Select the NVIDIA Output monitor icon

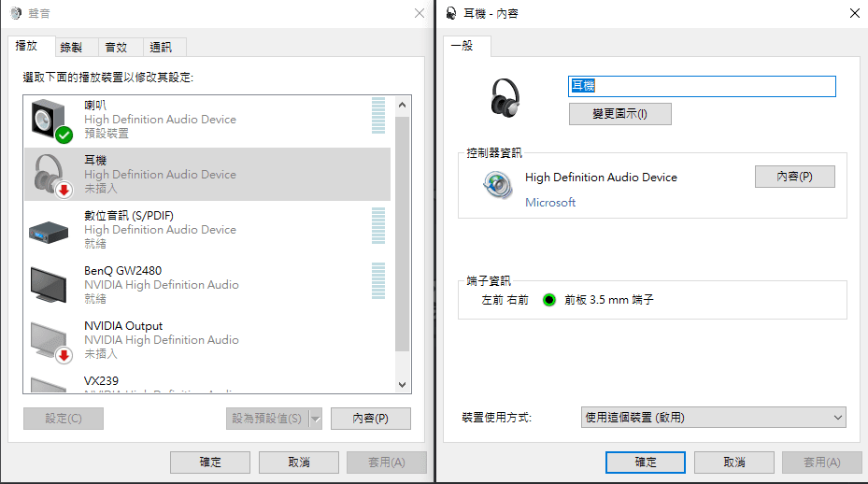[49, 339]
